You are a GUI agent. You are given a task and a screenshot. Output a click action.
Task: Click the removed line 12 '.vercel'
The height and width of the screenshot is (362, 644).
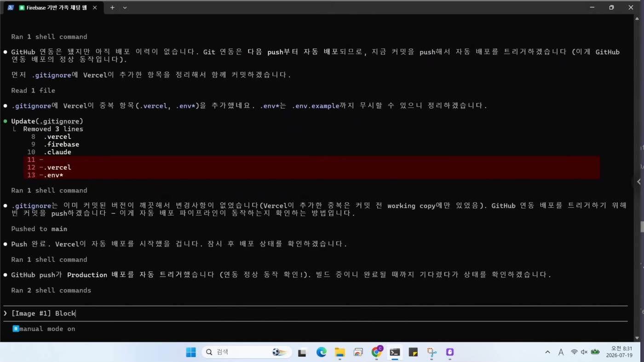click(311, 167)
